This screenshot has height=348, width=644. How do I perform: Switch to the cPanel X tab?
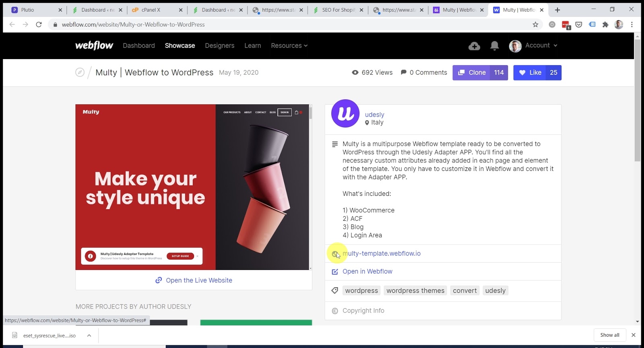click(157, 10)
